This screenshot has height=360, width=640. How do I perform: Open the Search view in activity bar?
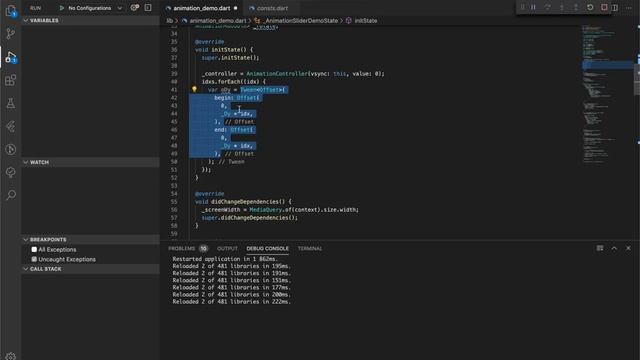click(x=11, y=195)
